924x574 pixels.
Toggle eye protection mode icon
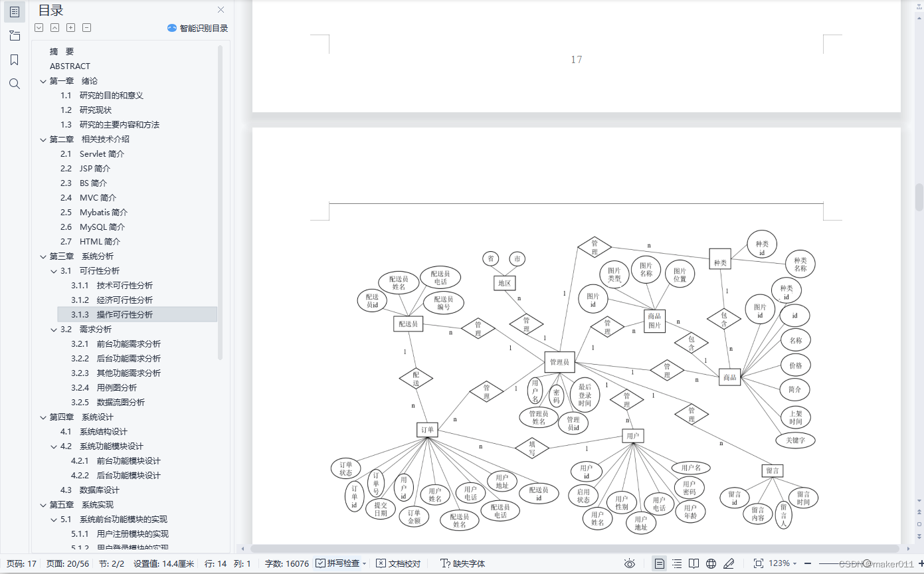click(x=630, y=563)
